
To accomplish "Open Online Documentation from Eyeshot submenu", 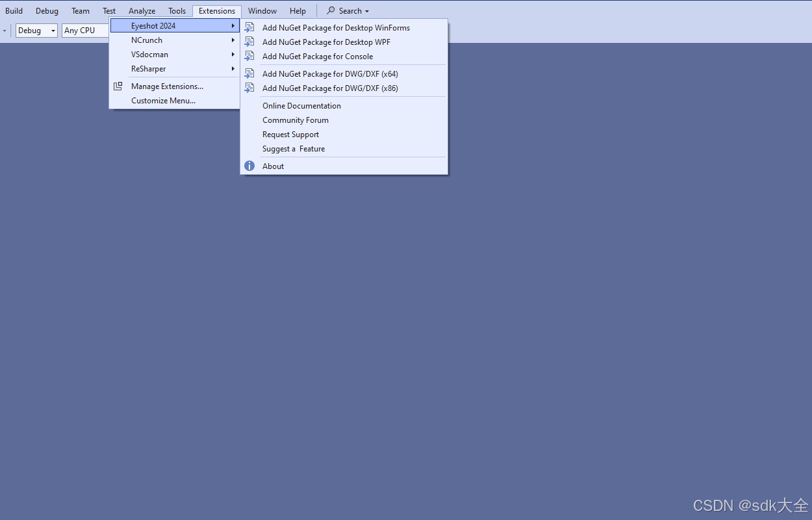I will pyautogui.click(x=344, y=105).
